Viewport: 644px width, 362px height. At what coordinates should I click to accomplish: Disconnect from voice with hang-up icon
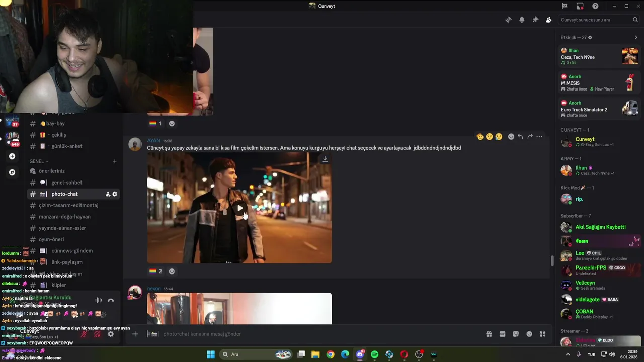click(111, 300)
